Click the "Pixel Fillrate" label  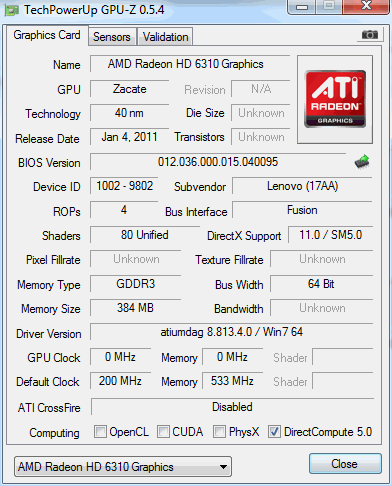coord(53,260)
